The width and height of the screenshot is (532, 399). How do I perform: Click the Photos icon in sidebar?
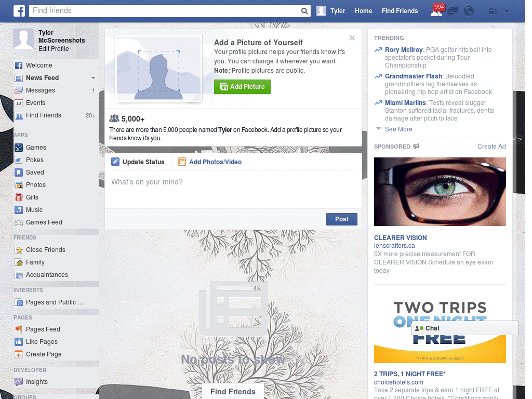pos(19,185)
